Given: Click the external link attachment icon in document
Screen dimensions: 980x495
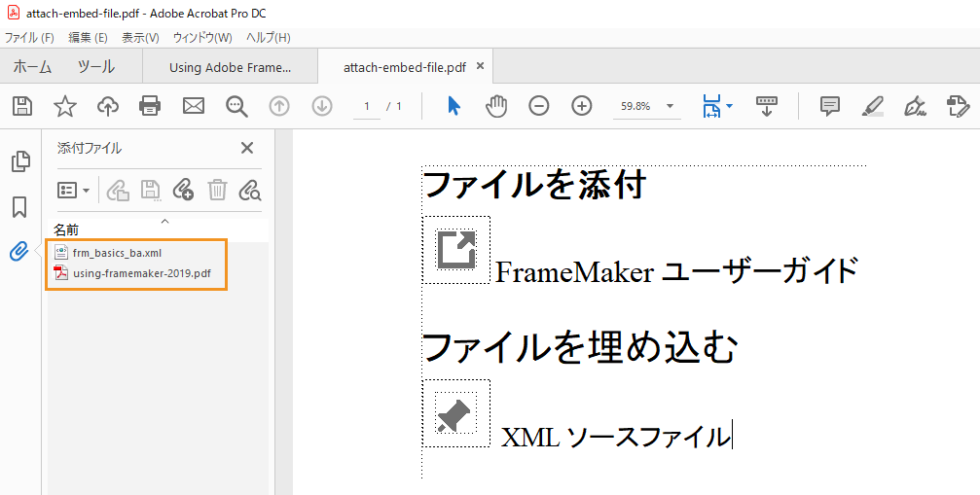Looking at the screenshot, I should pyautogui.click(x=455, y=250).
